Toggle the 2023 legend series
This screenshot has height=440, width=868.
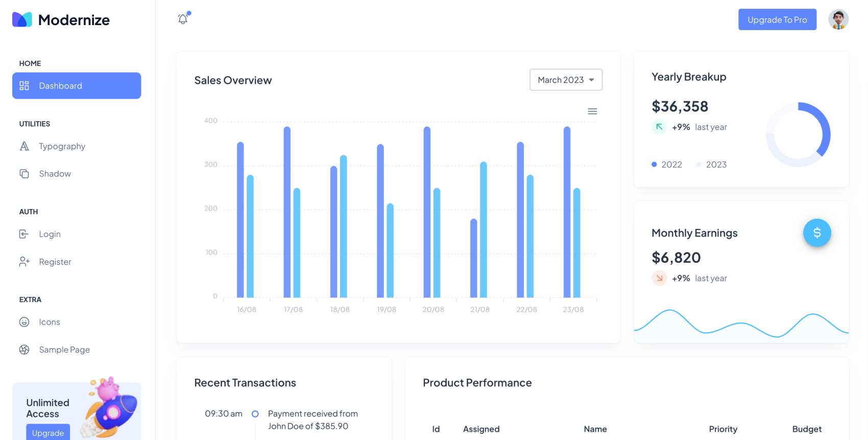pos(711,165)
